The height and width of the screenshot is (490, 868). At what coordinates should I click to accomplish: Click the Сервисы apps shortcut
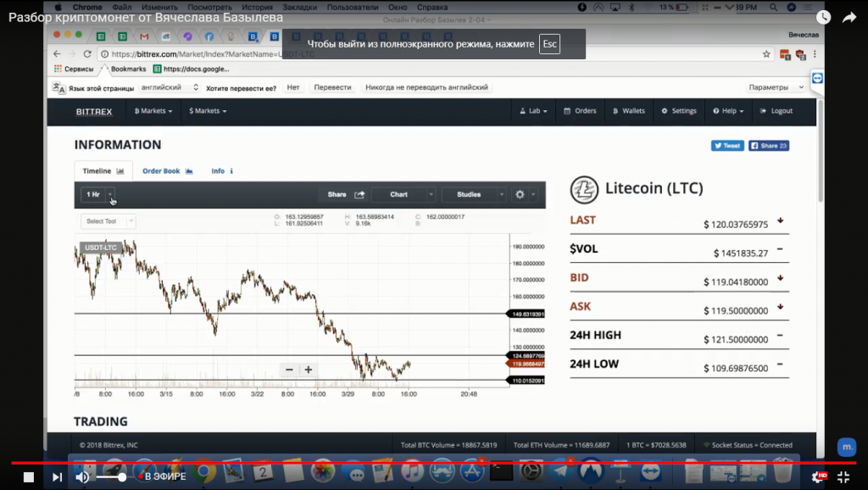point(75,70)
